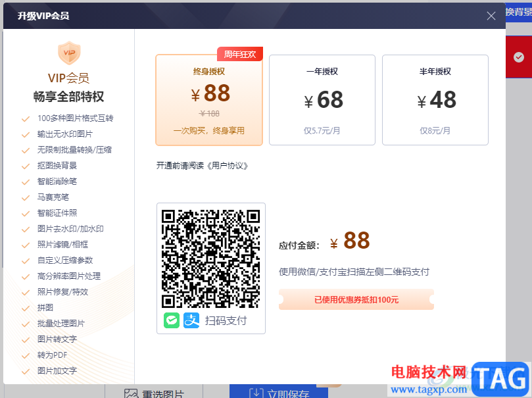Click the 仅8元/月 price note

[435, 131]
